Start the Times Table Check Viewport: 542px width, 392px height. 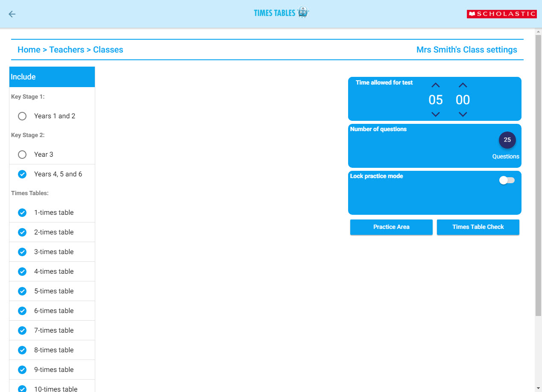[x=478, y=227]
